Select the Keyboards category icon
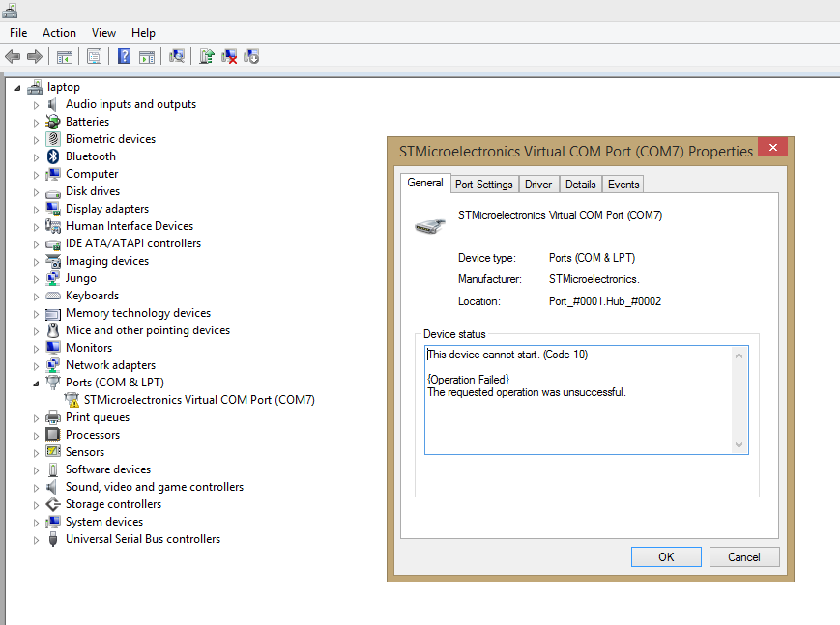The height and width of the screenshot is (625, 840). [x=53, y=296]
